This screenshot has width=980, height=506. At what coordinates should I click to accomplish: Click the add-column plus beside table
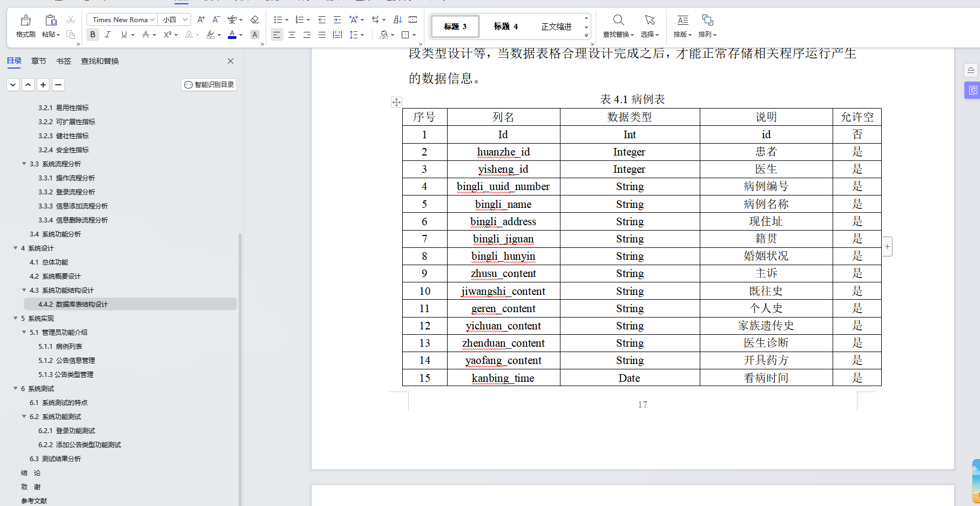pos(887,247)
